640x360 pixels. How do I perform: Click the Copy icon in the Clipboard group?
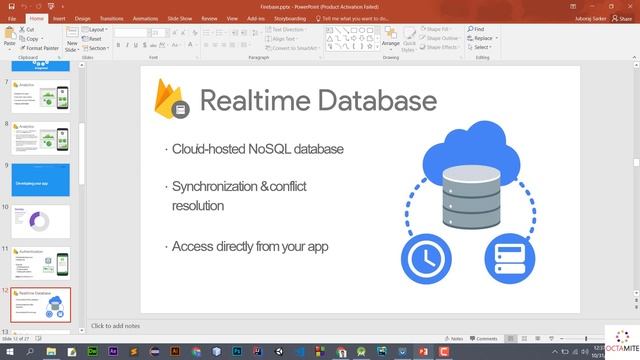coord(22,39)
